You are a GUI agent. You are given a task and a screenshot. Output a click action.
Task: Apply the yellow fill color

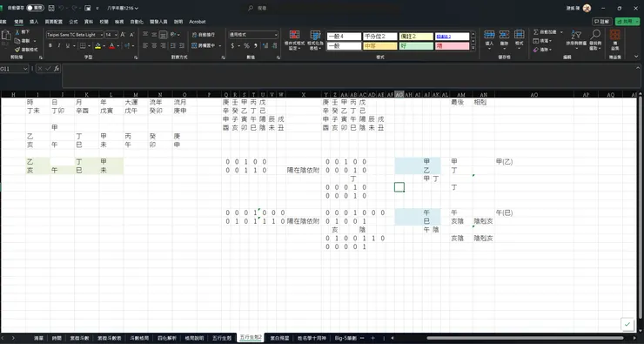coord(97,45)
